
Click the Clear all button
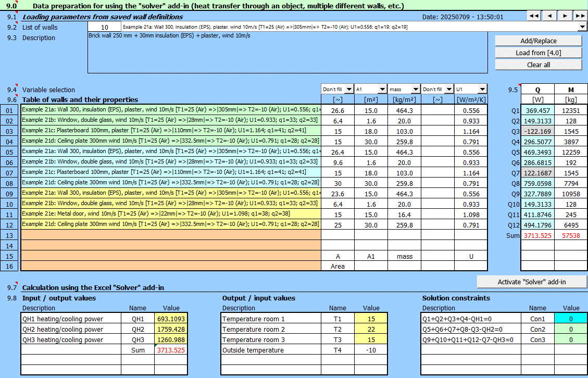click(x=538, y=65)
